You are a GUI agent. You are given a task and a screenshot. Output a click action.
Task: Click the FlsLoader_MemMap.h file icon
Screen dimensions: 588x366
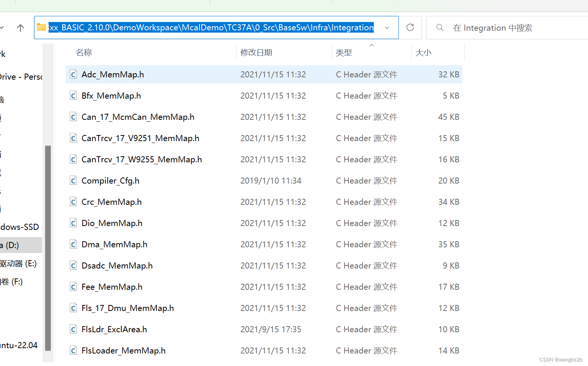[74, 350]
